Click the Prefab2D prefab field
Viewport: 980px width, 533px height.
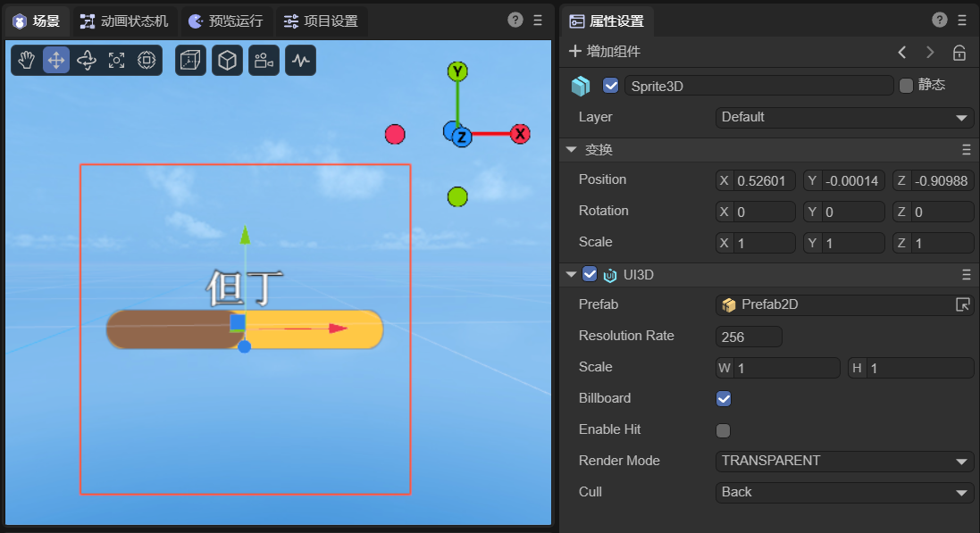[x=844, y=305]
